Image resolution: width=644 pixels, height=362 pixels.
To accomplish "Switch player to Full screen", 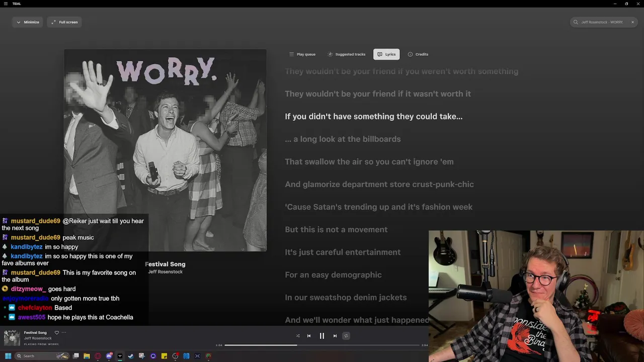I will coord(64,22).
